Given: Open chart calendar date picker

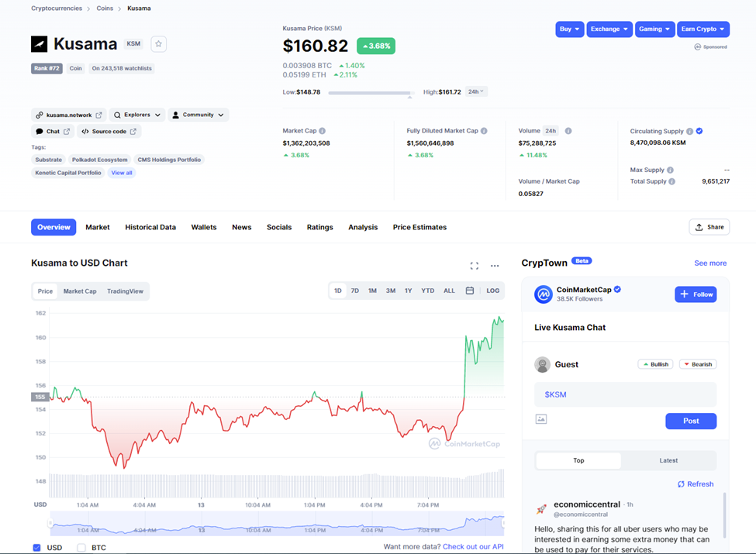Looking at the screenshot, I should click(x=470, y=291).
